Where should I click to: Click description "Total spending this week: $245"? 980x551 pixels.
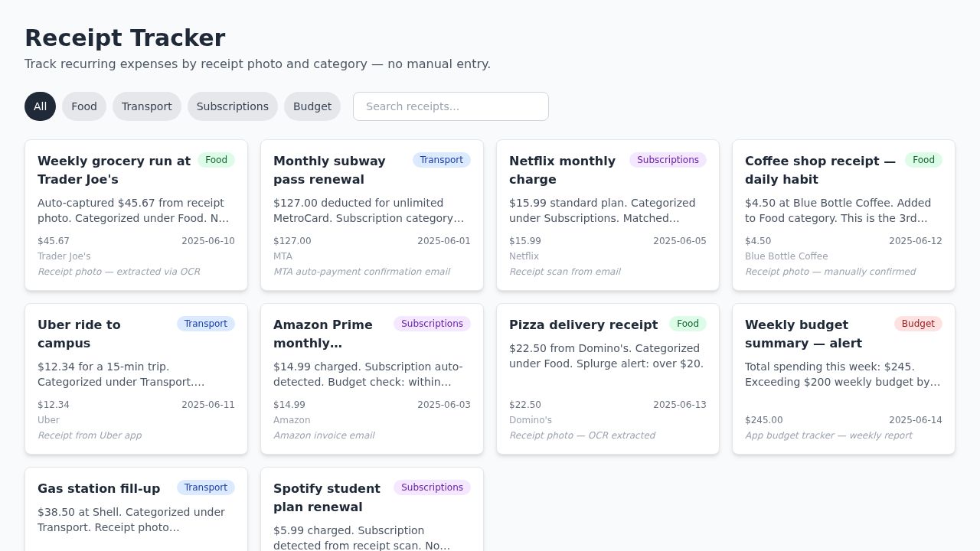coord(844,374)
